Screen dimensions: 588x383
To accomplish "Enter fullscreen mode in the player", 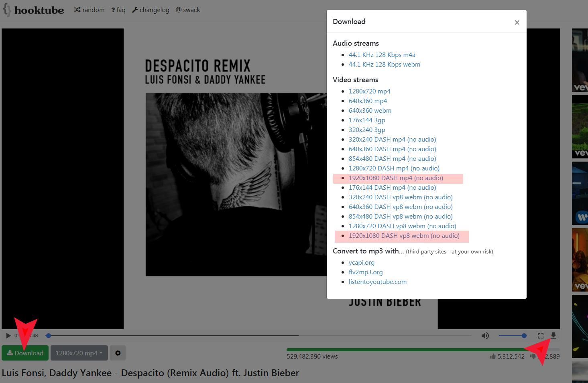I will point(540,336).
